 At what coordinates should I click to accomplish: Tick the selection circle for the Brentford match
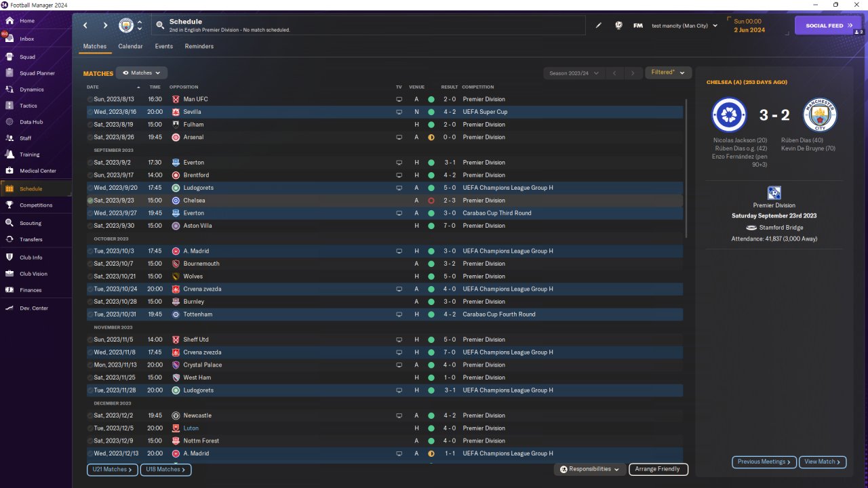click(90, 176)
